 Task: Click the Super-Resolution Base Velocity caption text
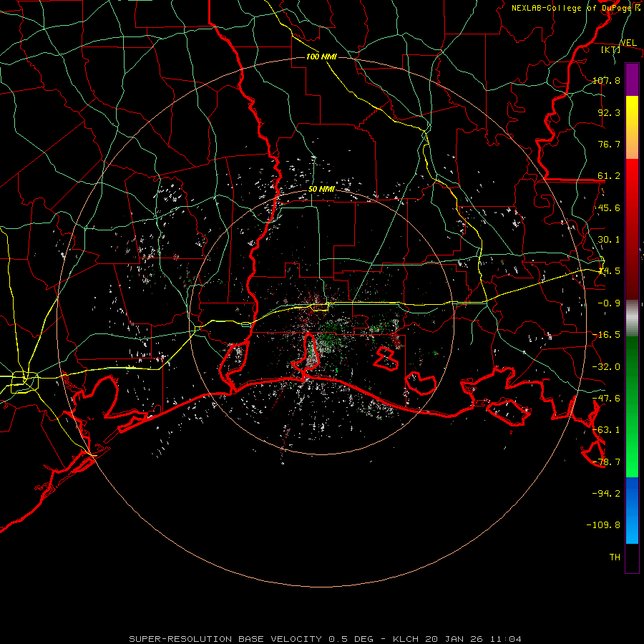(x=326, y=639)
